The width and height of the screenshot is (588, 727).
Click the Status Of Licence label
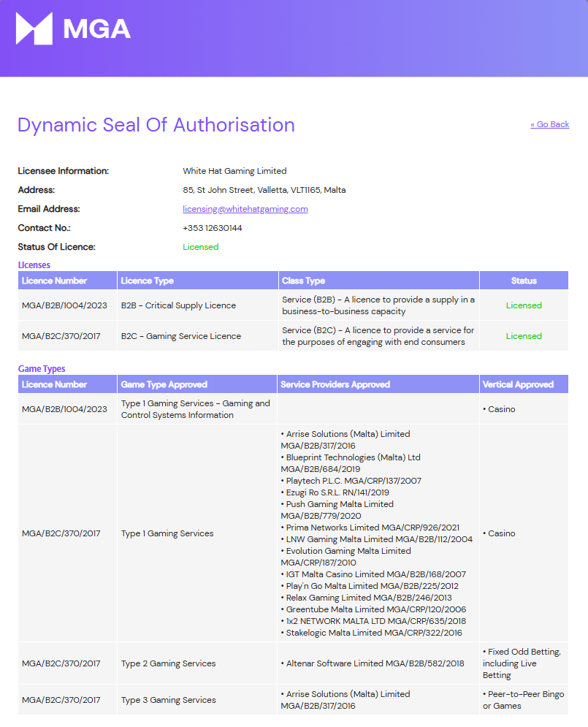pos(56,247)
